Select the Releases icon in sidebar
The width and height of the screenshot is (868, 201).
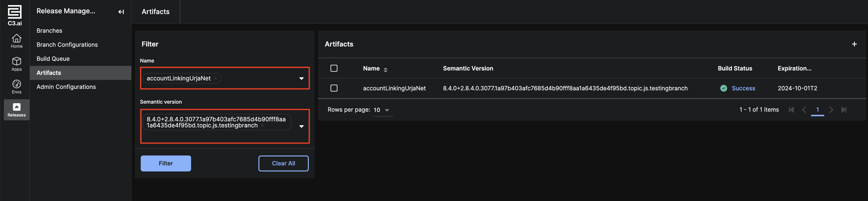click(16, 107)
